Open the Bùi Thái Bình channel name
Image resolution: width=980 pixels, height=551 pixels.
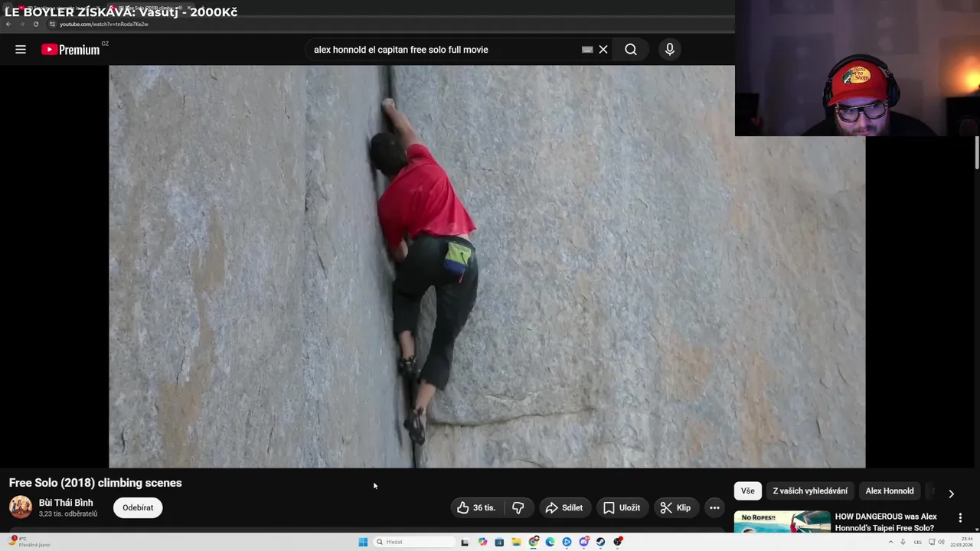[x=66, y=503]
